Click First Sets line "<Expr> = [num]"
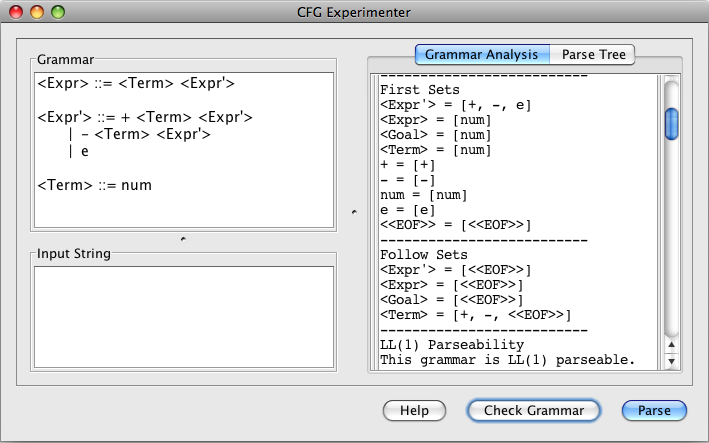This screenshot has width=709, height=443. tap(435, 120)
